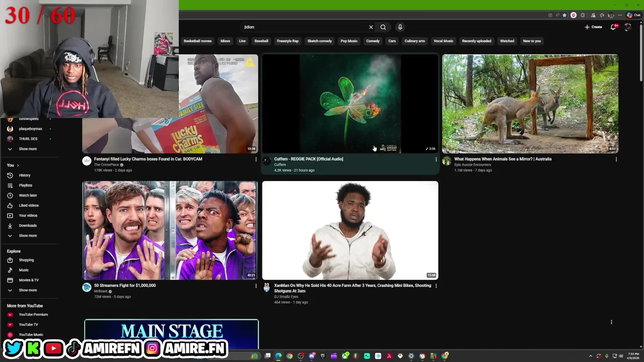Screen dimensions: 644x362
Task: Open options menu for XanMan video
Action: (x=436, y=286)
